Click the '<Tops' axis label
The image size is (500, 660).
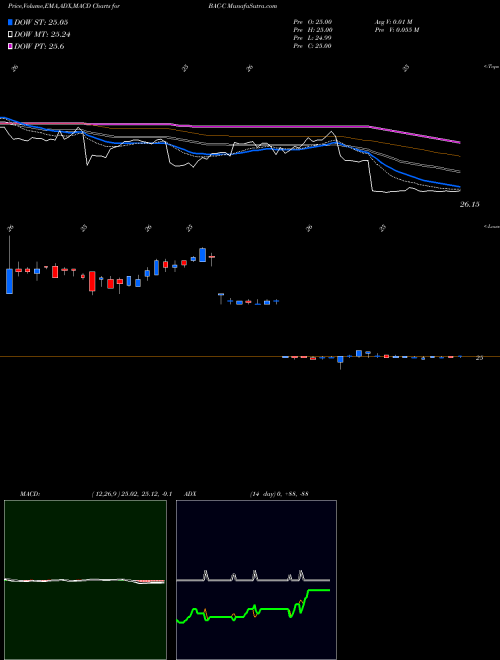click(x=491, y=67)
